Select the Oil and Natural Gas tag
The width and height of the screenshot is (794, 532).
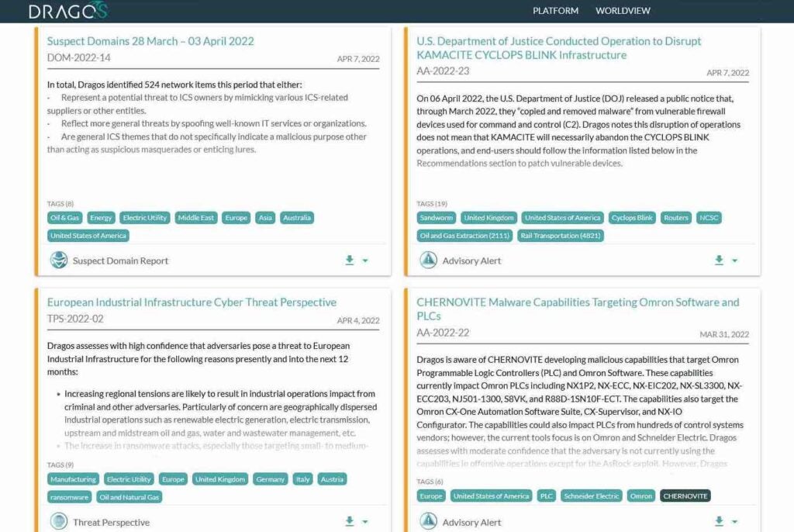coord(129,497)
